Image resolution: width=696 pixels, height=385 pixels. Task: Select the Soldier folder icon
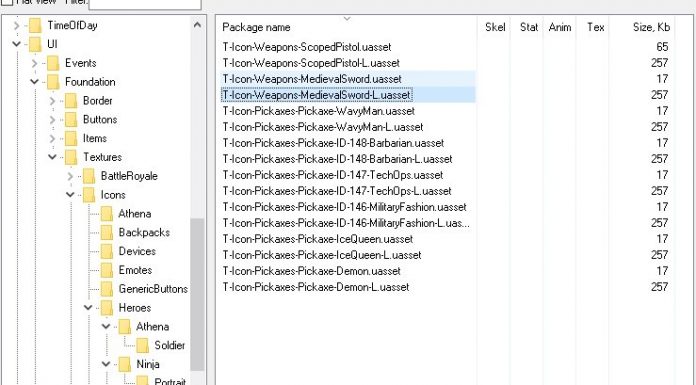click(x=142, y=345)
